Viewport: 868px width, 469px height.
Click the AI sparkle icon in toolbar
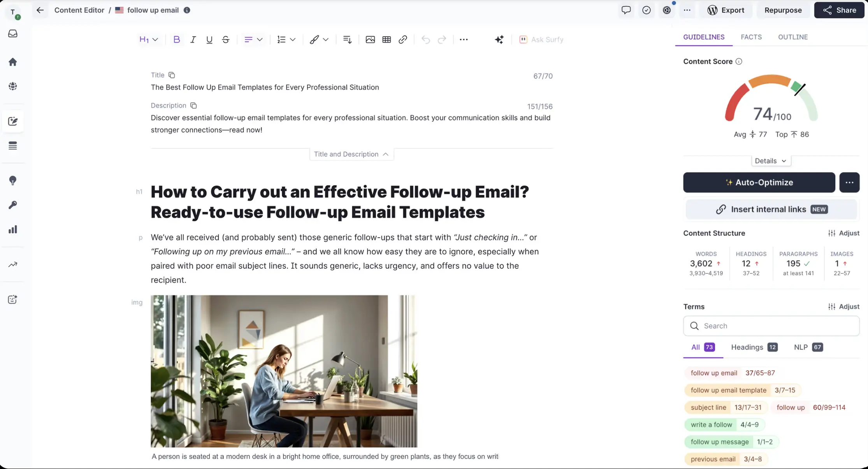[x=499, y=39]
